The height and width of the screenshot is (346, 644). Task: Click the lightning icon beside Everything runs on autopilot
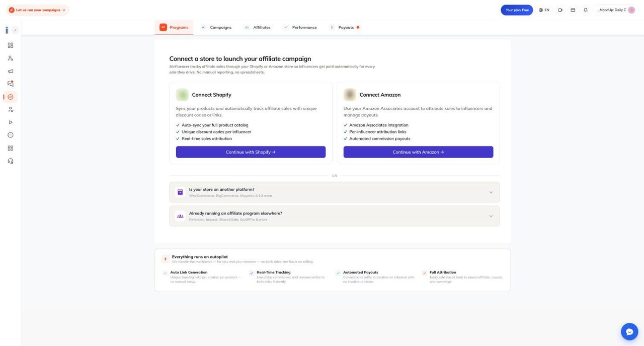tap(165, 259)
